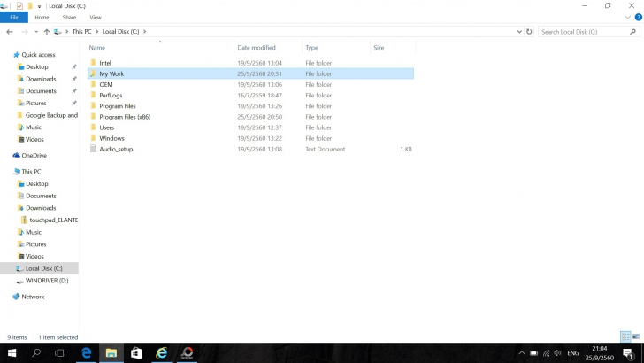This screenshot has height=363, width=644.
Task: Select the PerfLogs folder
Action: click(x=250, y=95)
